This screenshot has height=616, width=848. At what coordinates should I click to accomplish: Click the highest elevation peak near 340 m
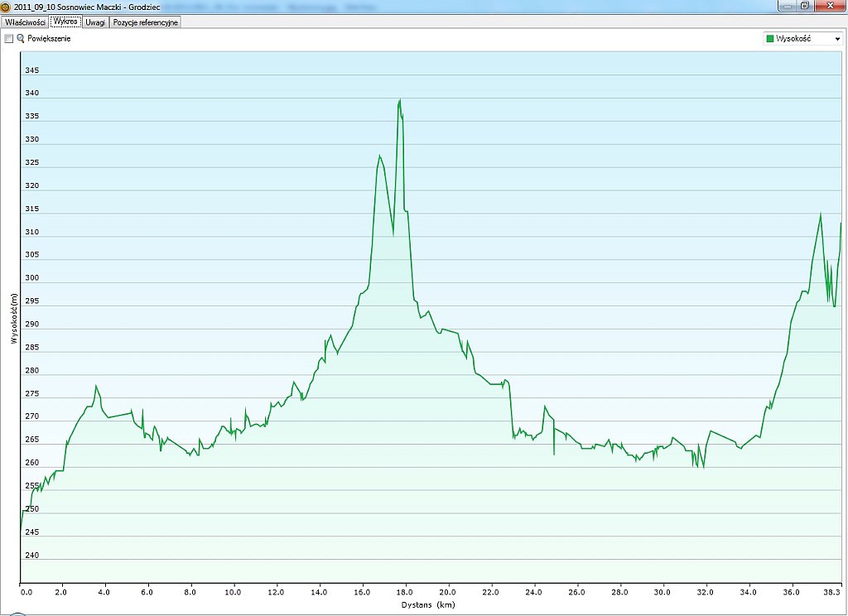[x=400, y=100]
